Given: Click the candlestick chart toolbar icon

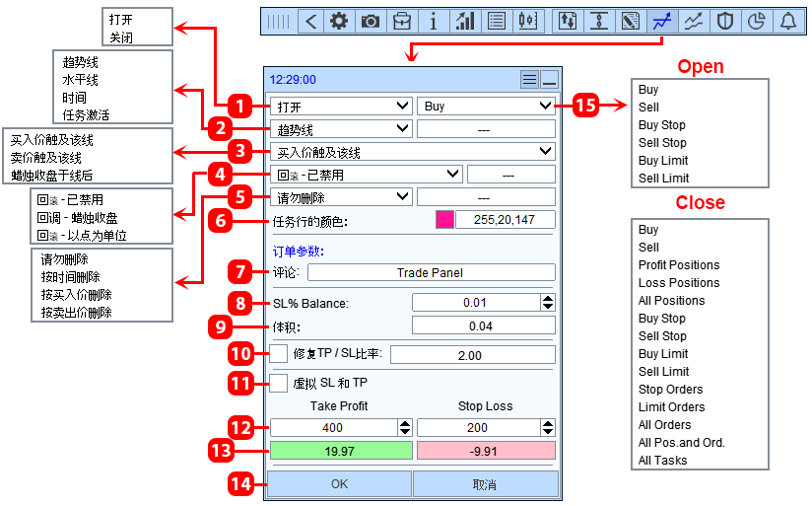Looking at the screenshot, I should pyautogui.click(x=527, y=22).
